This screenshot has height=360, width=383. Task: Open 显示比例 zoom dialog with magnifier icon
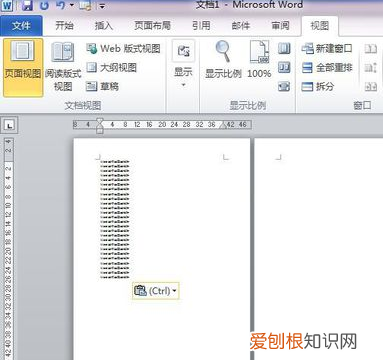pos(223,60)
